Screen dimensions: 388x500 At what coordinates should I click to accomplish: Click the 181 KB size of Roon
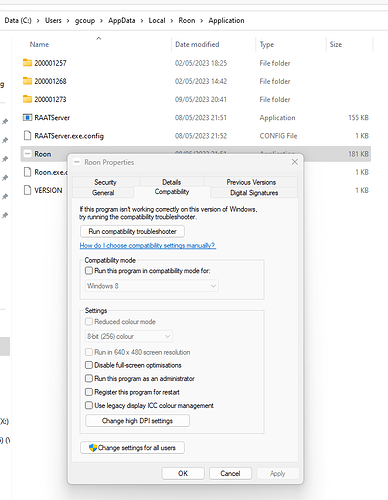(358, 154)
